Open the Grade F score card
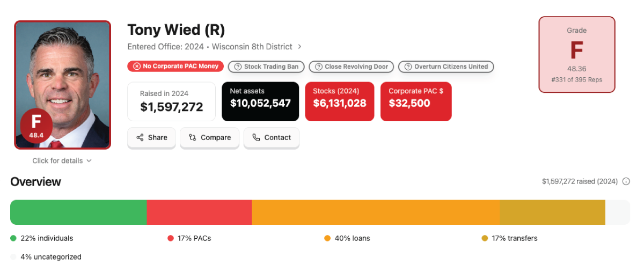This screenshot has width=644, height=272. click(x=576, y=55)
